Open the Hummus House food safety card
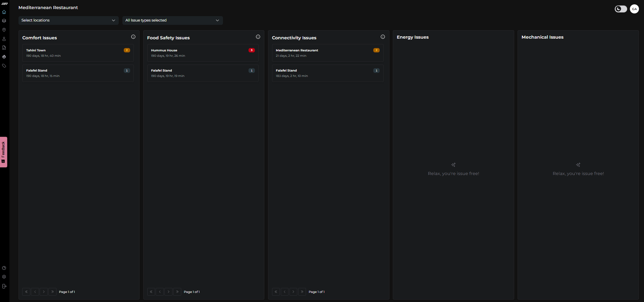Screen dimensions: 644x302 (x=202, y=53)
